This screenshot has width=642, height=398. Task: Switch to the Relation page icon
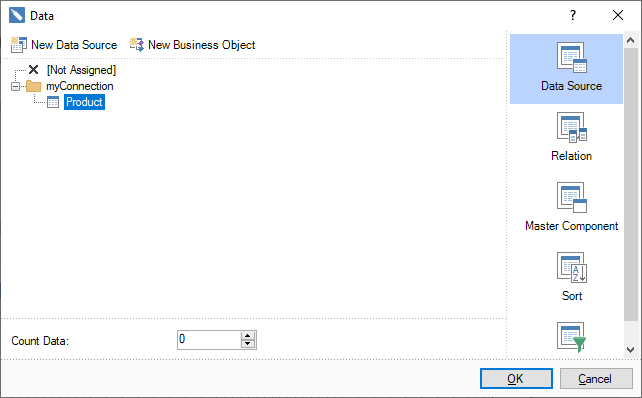tap(572, 127)
